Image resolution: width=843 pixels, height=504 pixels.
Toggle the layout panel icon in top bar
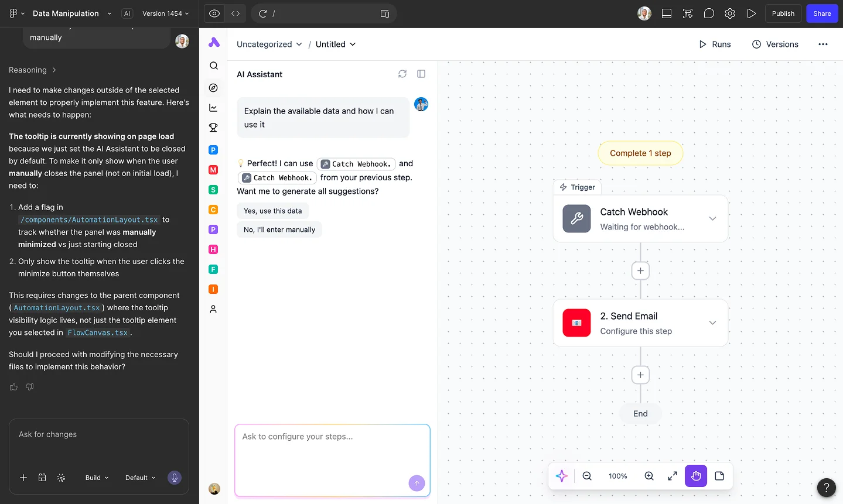667,13
